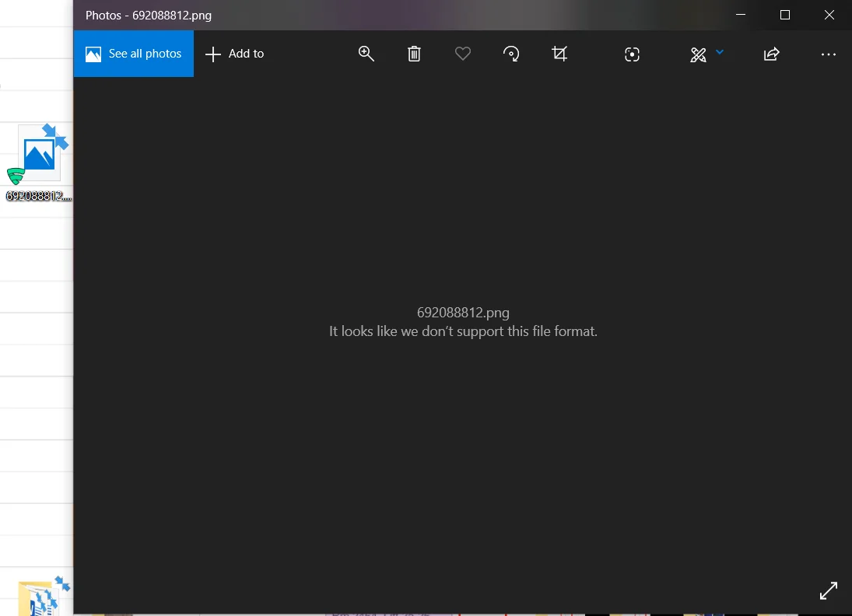This screenshot has height=616, width=852.
Task: Expand the Edit & Create dropdown chevron
Action: (720, 52)
